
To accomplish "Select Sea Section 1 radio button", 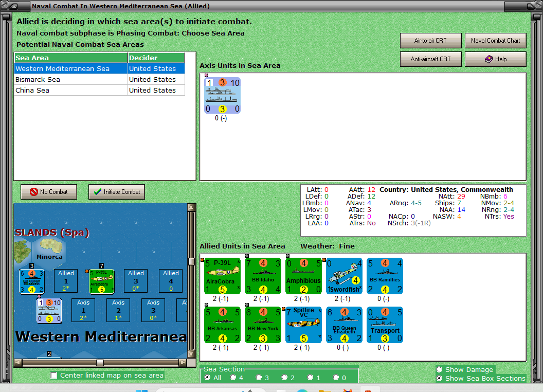I will click(x=310, y=378).
